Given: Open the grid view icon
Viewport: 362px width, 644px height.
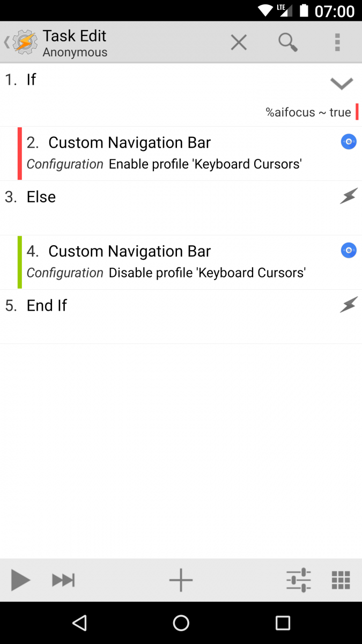Looking at the screenshot, I should coord(341,580).
